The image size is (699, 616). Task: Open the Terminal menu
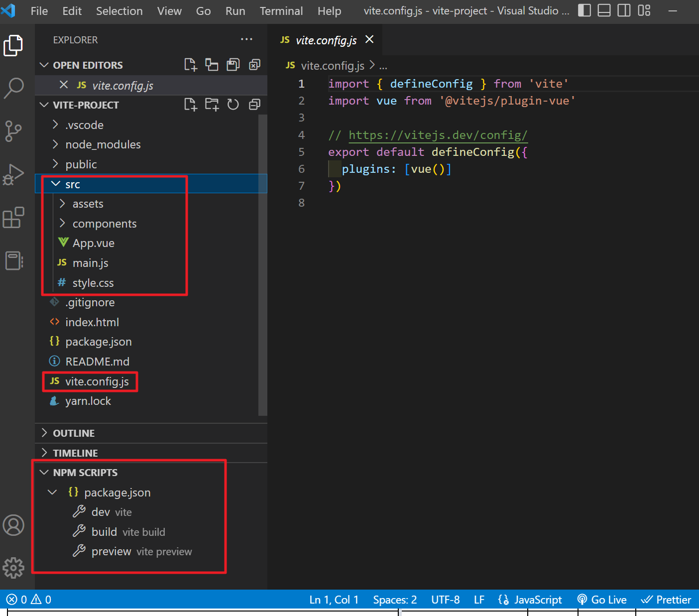click(x=281, y=11)
